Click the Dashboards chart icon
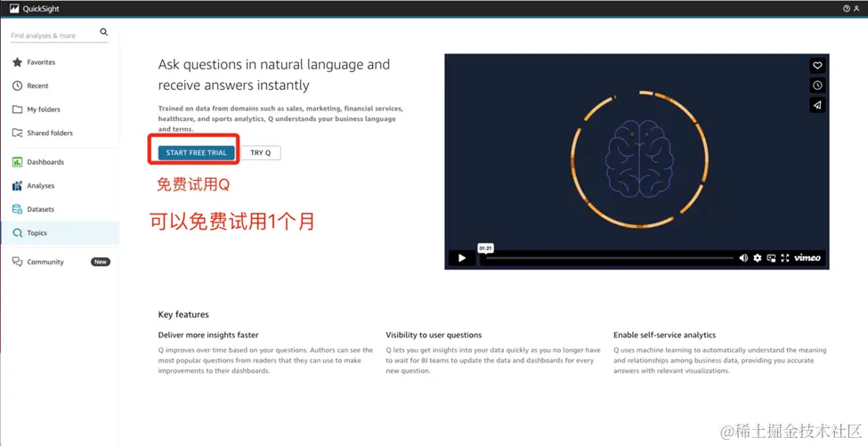Screen dimensions: 868x446 17,162
